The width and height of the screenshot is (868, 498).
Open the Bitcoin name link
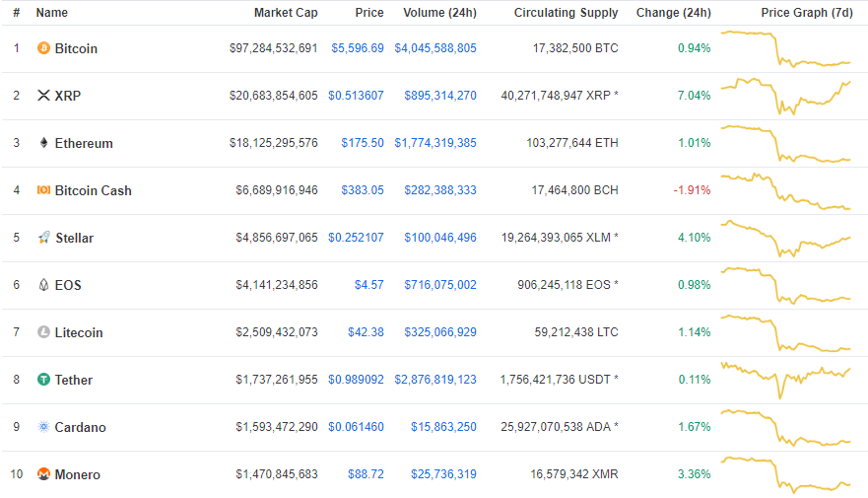point(76,48)
